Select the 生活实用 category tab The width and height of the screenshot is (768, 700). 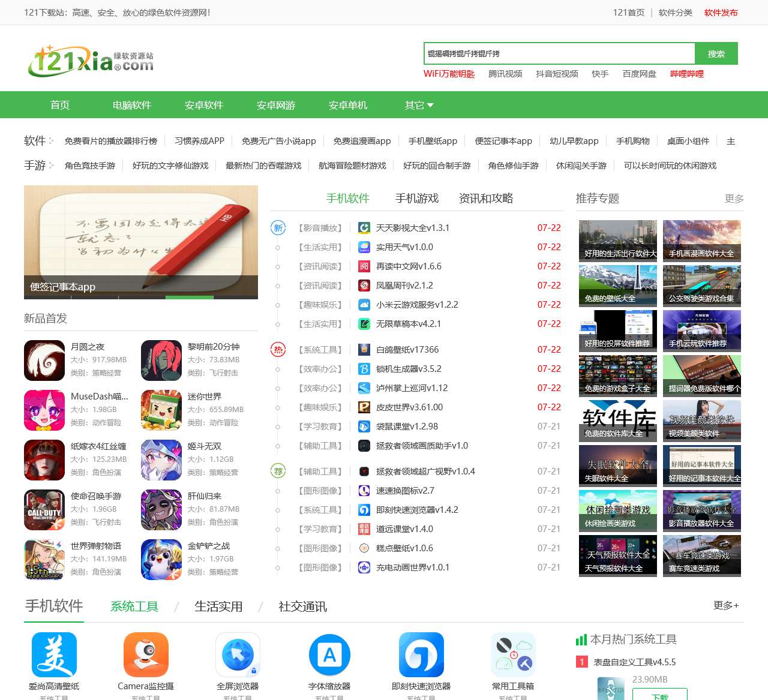coord(218,606)
